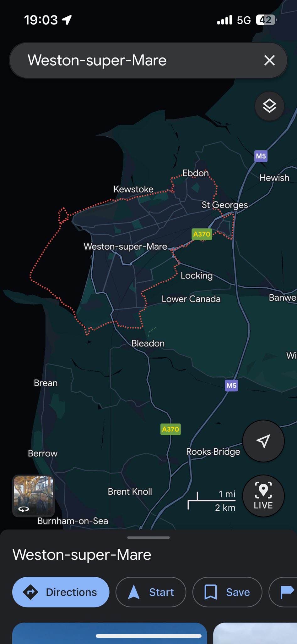297x644 pixels.
Task: Open the map layers button
Action: point(269,106)
